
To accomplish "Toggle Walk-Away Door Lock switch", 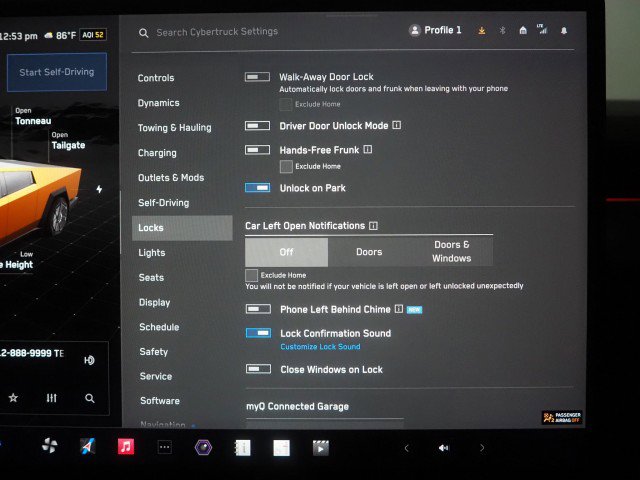I will [257, 76].
